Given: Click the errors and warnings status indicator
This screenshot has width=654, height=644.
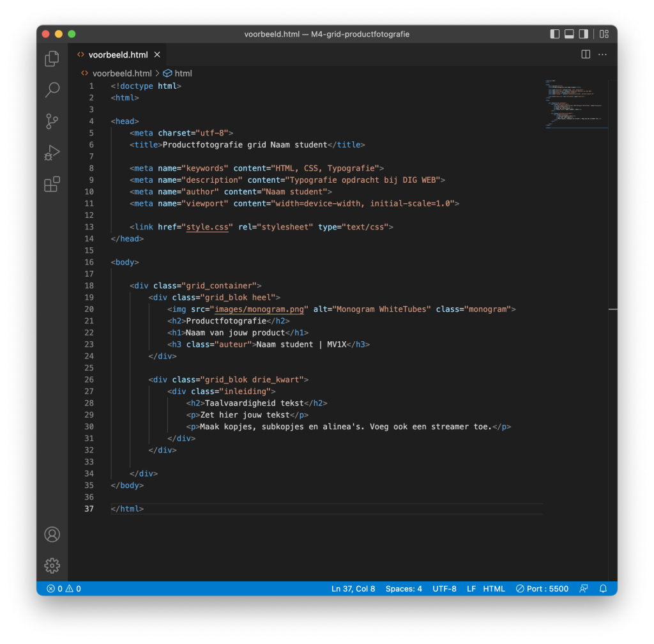Looking at the screenshot, I should click(64, 588).
